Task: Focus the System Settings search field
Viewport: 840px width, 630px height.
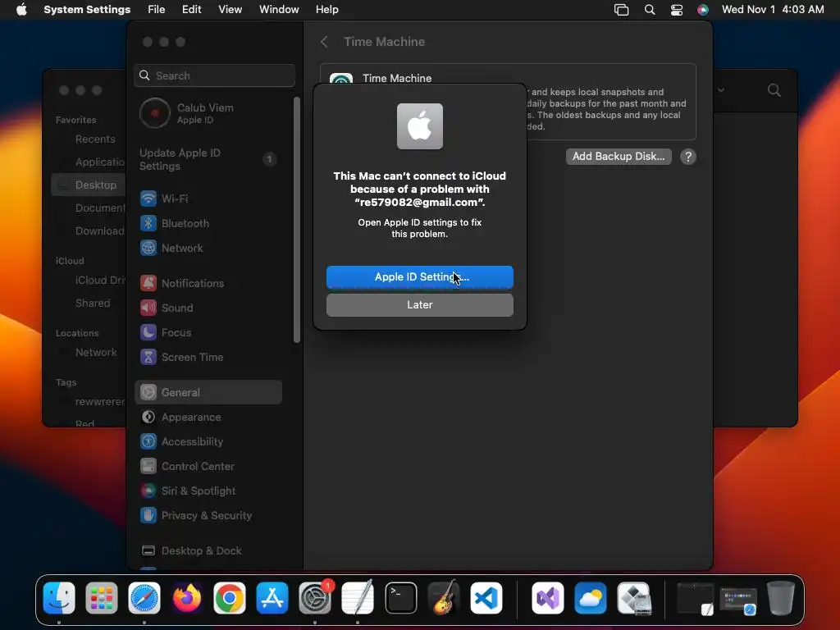Action: [214, 75]
